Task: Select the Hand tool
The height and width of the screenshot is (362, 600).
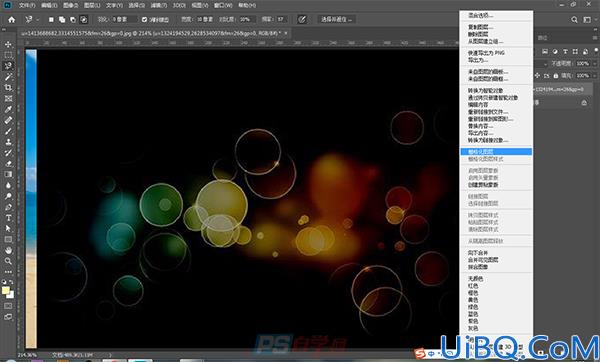Action: [8, 250]
